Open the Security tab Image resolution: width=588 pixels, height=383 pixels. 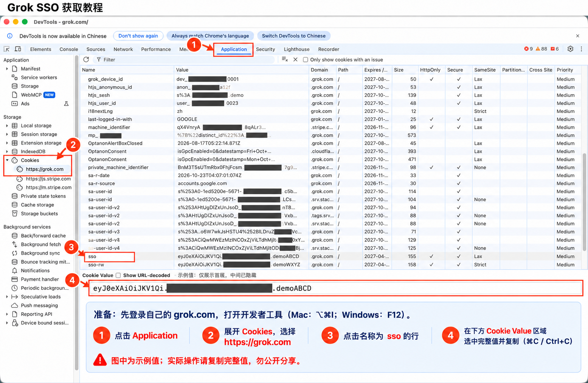point(265,49)
